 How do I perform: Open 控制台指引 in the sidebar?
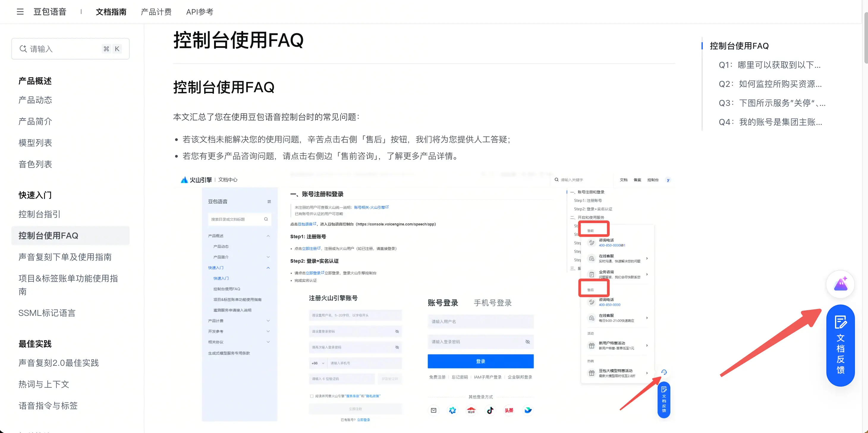[x=40, y=214]
